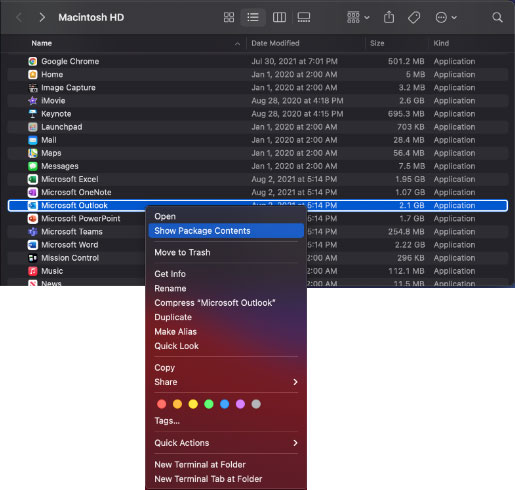Image resolution: width=515 pixels, height=490 pixels.
Task: Sort by the Date Modified column
Action: click(x=275, y=43)
